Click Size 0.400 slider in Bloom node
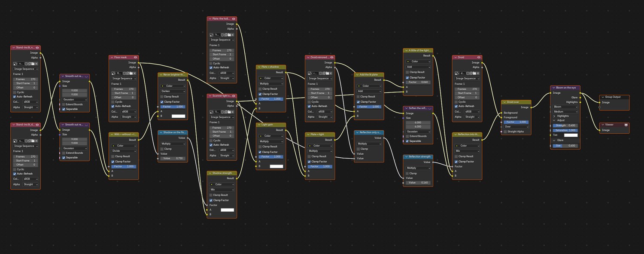Screen dimensions: 644x254 coord(565,146)
